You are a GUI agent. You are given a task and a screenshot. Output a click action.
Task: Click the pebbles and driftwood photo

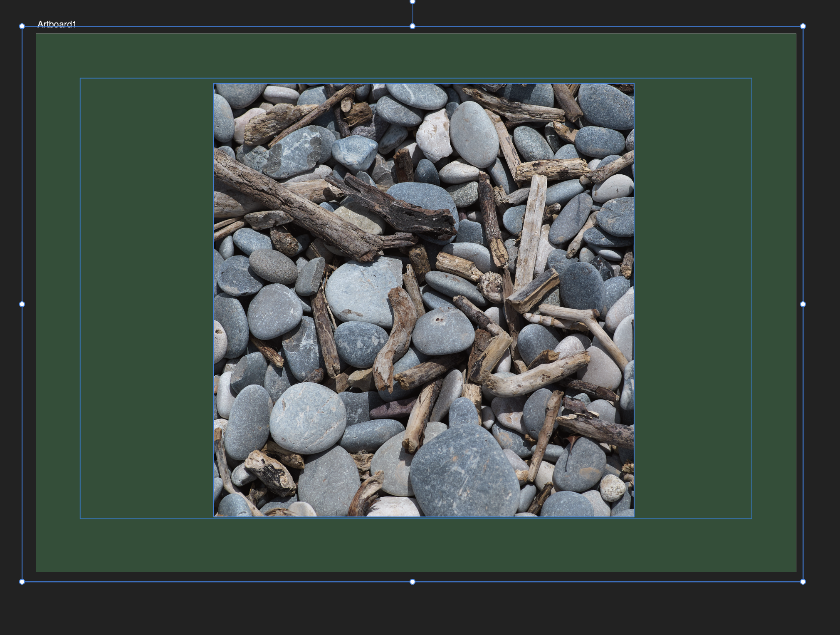(x=424, y=300)
